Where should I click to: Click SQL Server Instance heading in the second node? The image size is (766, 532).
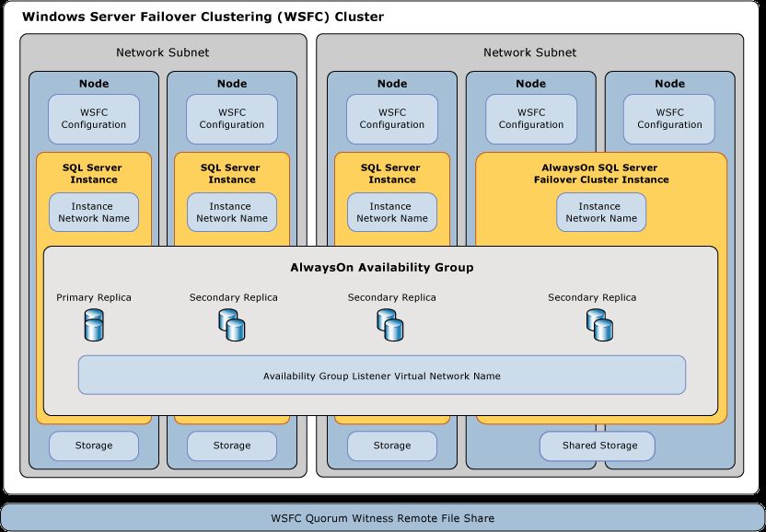[x=230, y=174]
